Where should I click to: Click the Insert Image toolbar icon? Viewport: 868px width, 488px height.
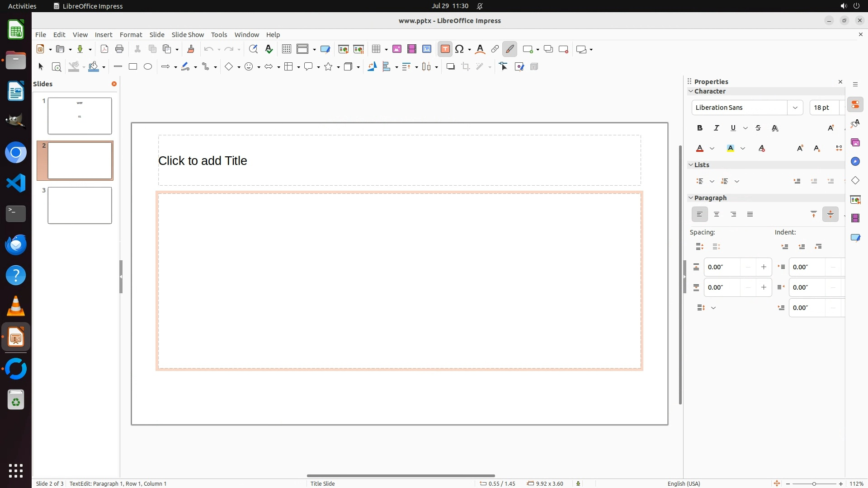397,49
